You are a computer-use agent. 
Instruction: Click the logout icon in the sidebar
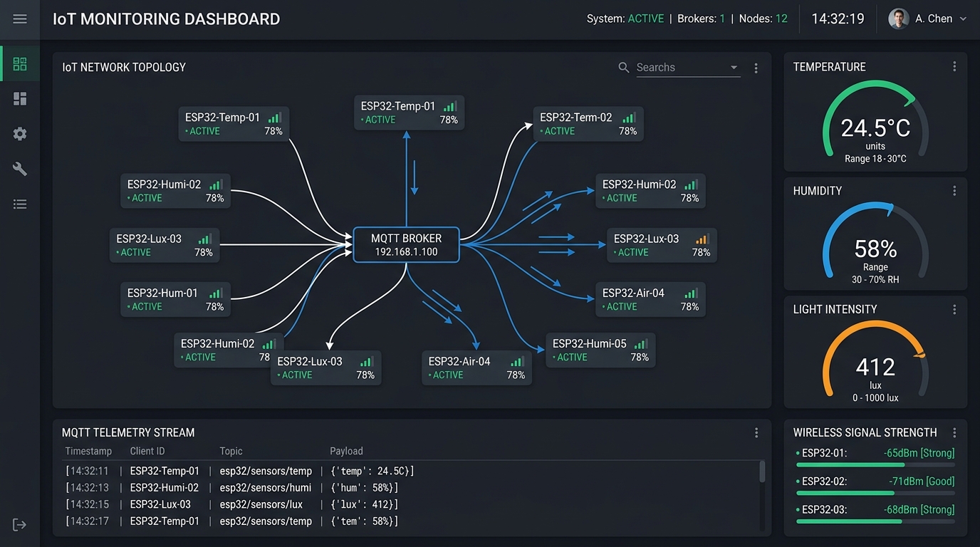coord(20,525)
